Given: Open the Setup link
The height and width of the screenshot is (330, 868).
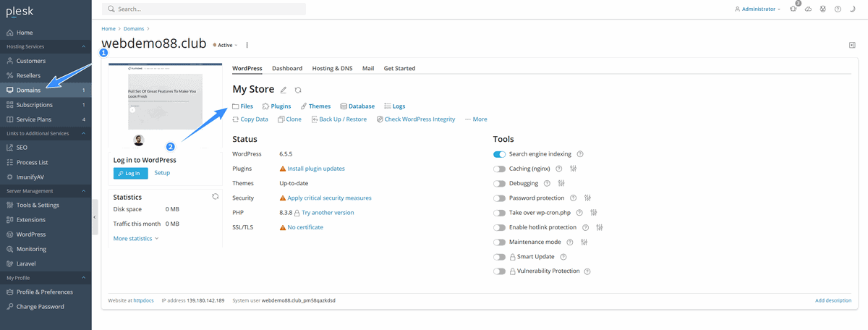Looking at the screenshot, I should pyautogui.click(x=162, y=173).
